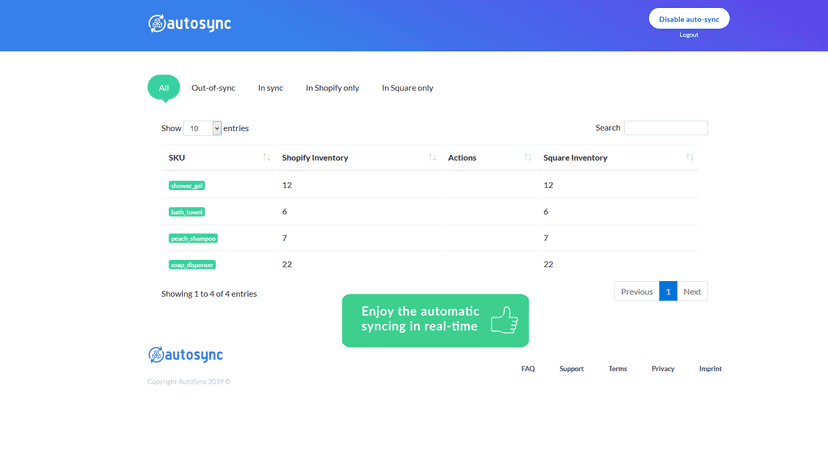This screenshot has height=466, width=828.
Task: Click the 'Enjoy the automatic syncing' banner
Action: click(435, 320)
